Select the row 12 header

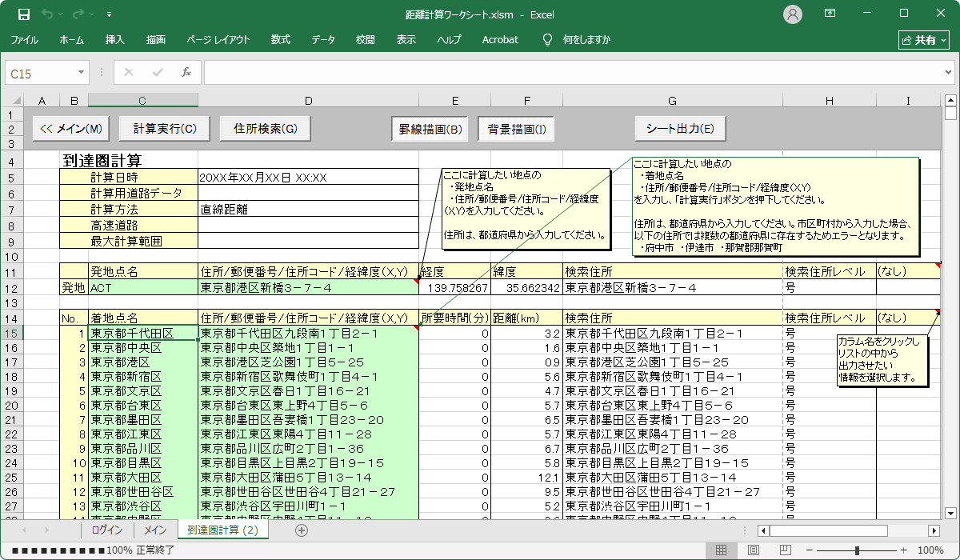pos(14,287)
